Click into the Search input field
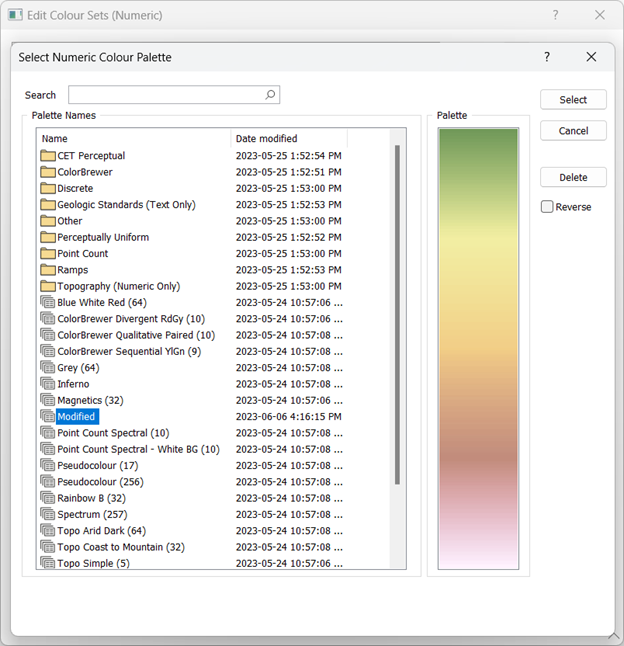Viewport: 624px width, 646px height. coord(165,95)
